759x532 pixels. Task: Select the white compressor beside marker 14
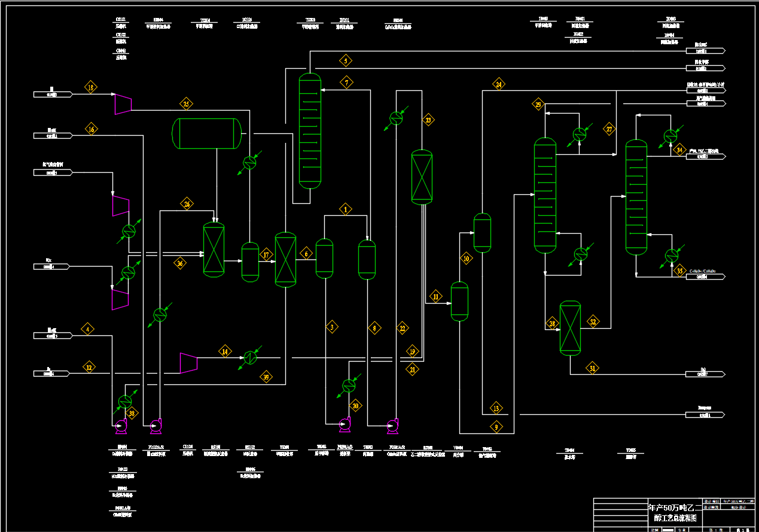point(189,363)
